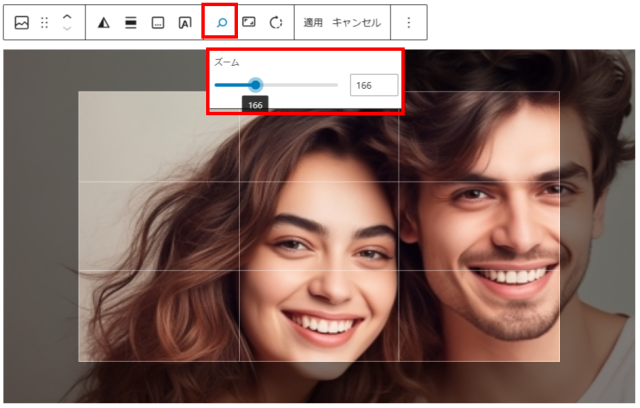Open the three-dot options menu
Image resolution: width=640 pixels, height=408 pixels.
pos(408,22)
